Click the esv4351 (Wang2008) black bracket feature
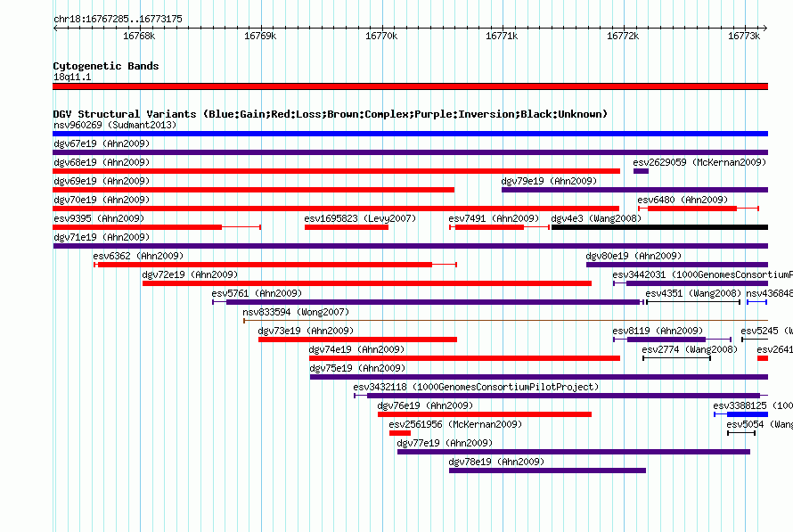 693,302
